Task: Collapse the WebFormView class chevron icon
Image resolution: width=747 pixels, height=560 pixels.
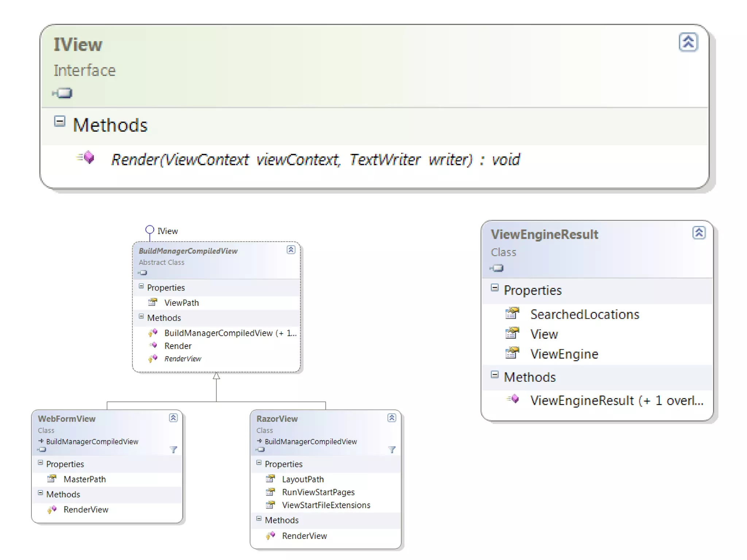Action: click(173, 418)
